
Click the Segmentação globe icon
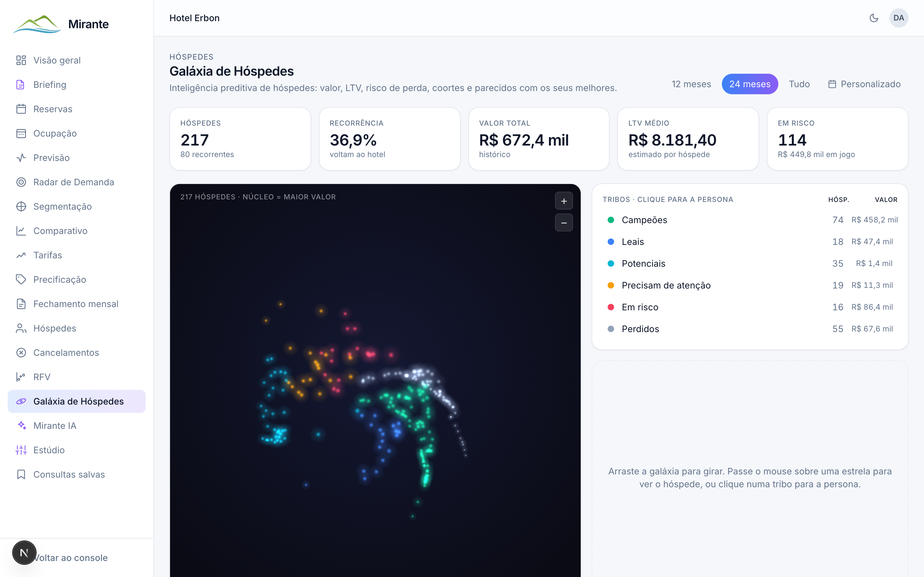[x=21, y=206]
